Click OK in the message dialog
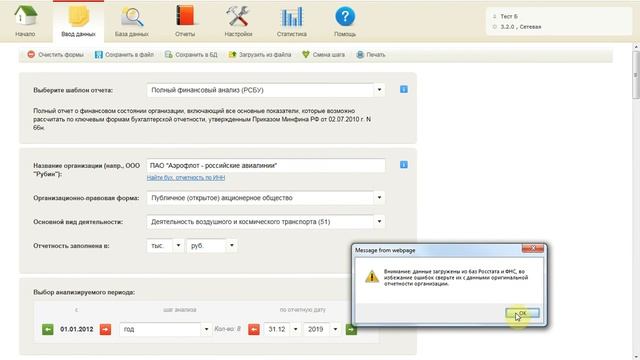 click(522, 313)
